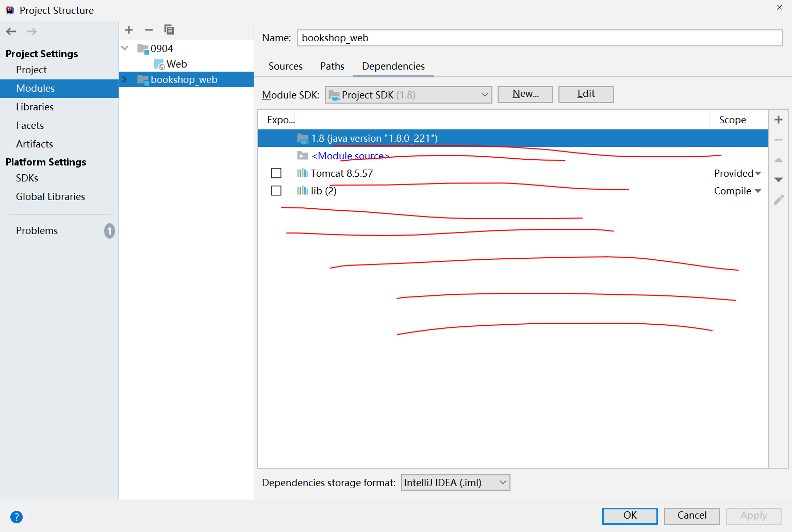Click the 0904 module folder icon
This screenshot has height=532, width=792.
(x=143, y=48)
